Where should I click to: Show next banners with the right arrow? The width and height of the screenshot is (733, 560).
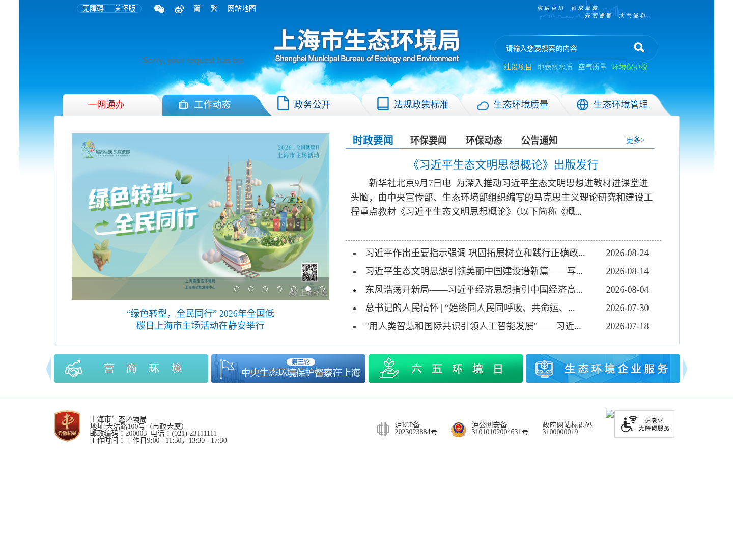point(685,369)
